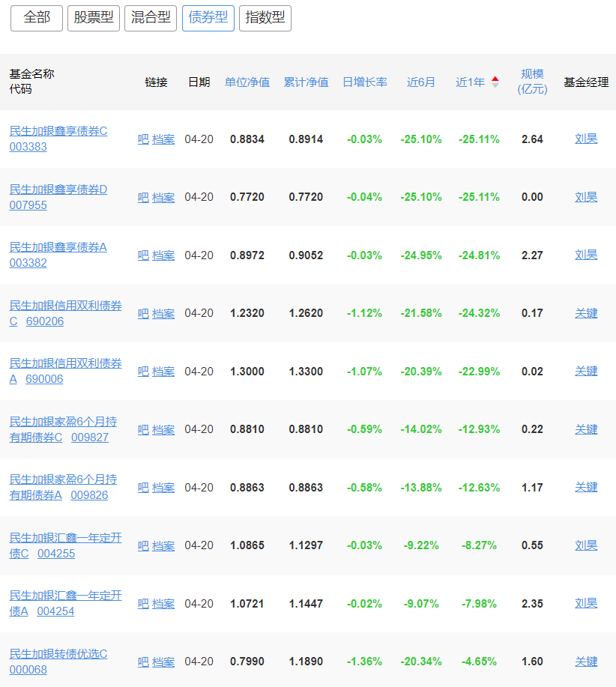Open 吧 link for fund 009826

coord(143,488)
